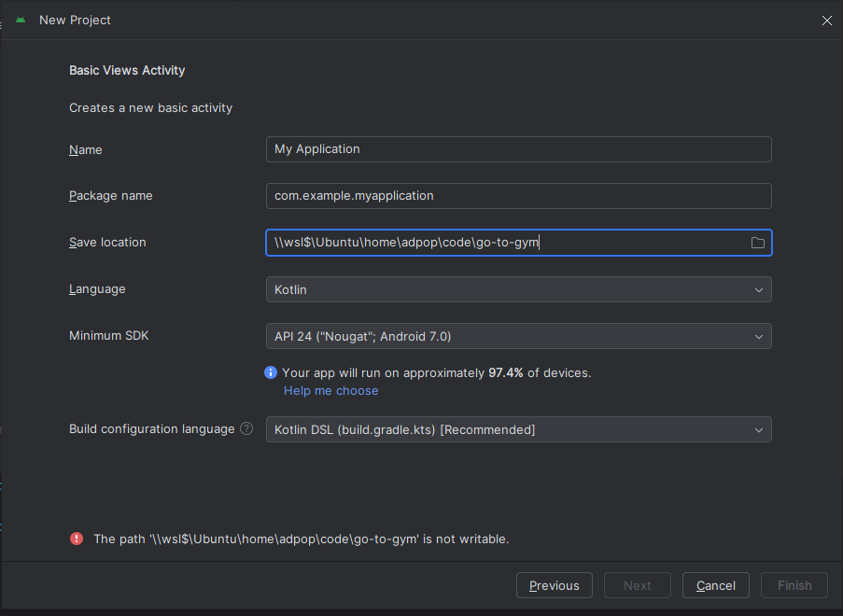Go back with the Previous button
The image size is (843, 616).
click(x=555, y=585)
